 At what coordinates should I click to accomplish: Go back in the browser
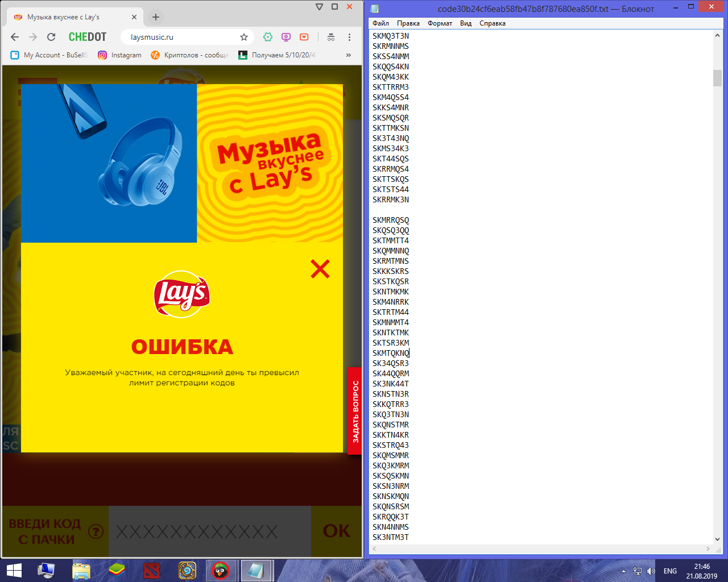point(15,37)
